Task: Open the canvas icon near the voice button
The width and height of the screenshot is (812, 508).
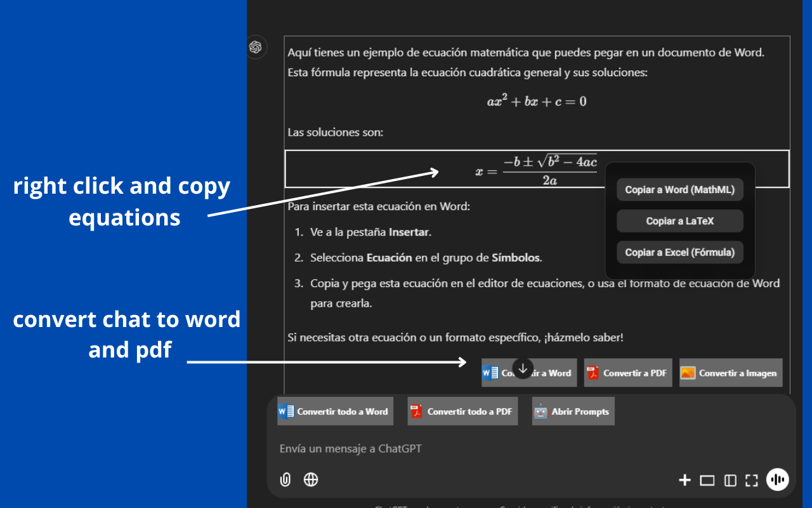Action: click(x=707, y=480)
